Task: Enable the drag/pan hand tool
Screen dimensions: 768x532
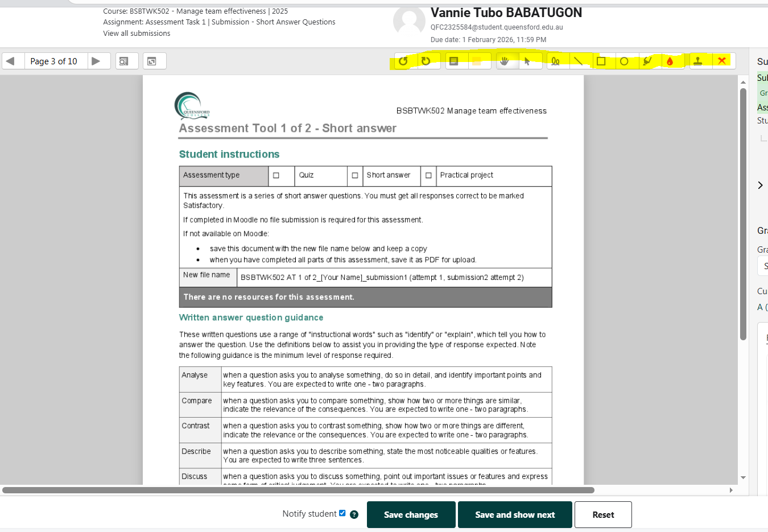Action: tap(504, 61)
